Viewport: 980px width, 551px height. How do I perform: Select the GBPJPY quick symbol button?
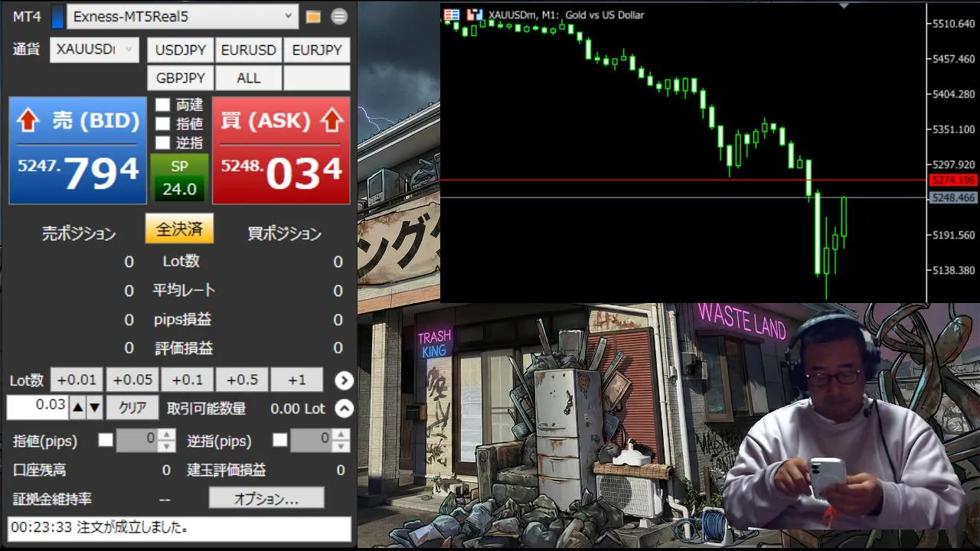tap(181, 78)
